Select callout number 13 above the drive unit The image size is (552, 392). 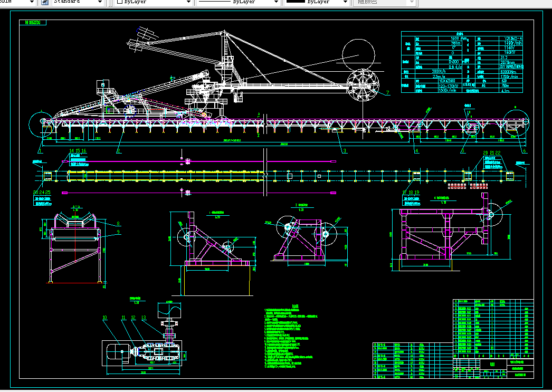[x=144, y=318]
